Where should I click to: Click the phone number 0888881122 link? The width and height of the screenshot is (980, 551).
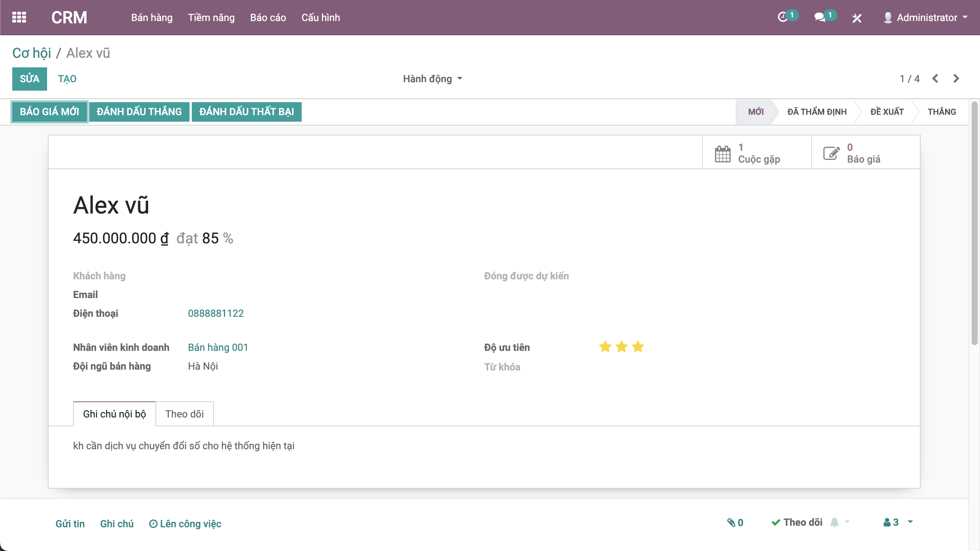(x=216, y=313)
